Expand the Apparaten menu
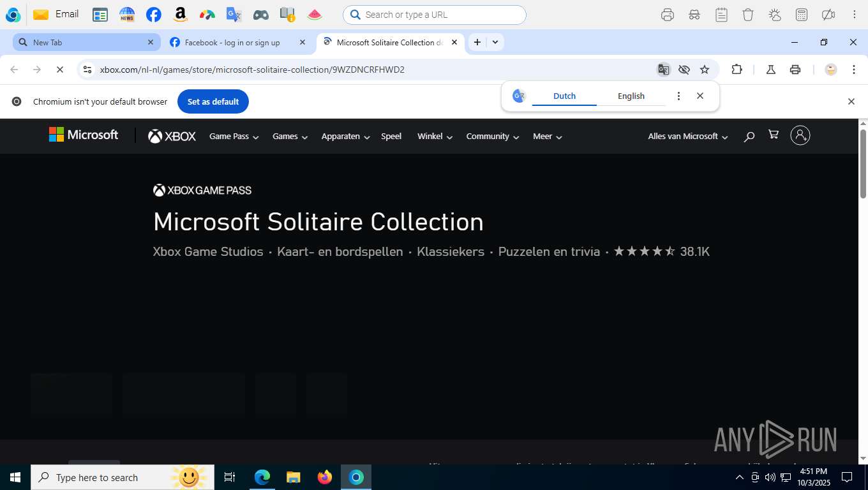 (x=345, y=137)
